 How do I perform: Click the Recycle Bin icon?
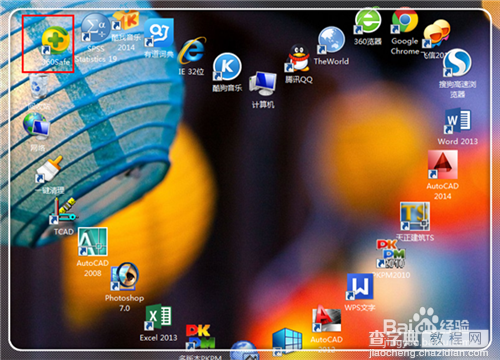click(x=39, y=86)
